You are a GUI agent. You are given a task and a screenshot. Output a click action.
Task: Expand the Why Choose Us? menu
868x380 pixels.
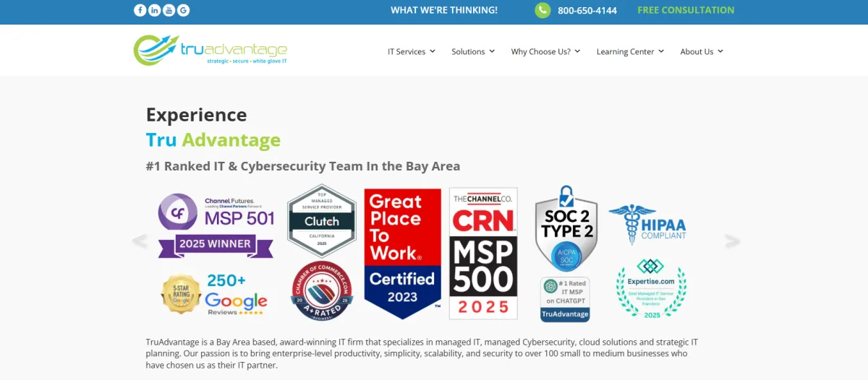[x=546, y=51]
